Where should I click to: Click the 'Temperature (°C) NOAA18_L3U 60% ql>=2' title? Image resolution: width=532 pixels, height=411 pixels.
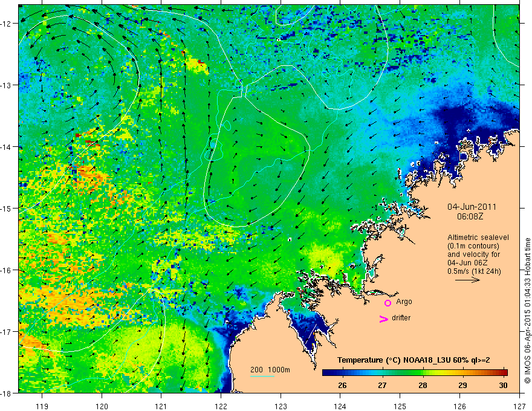click(414, 360)
